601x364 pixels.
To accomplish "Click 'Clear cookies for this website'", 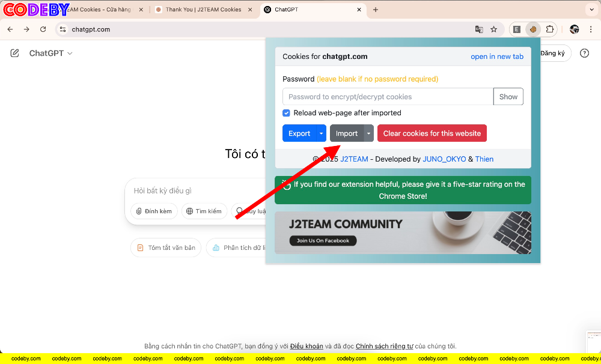I will click(x=432, y=133).
